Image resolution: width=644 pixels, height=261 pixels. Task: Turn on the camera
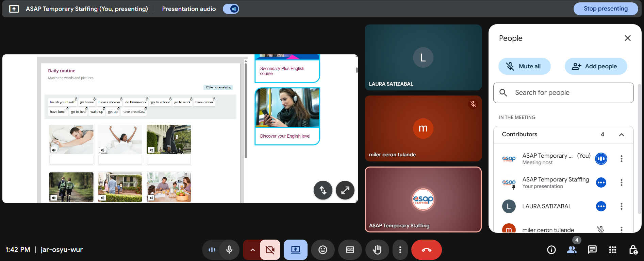(x=270, y=250)
